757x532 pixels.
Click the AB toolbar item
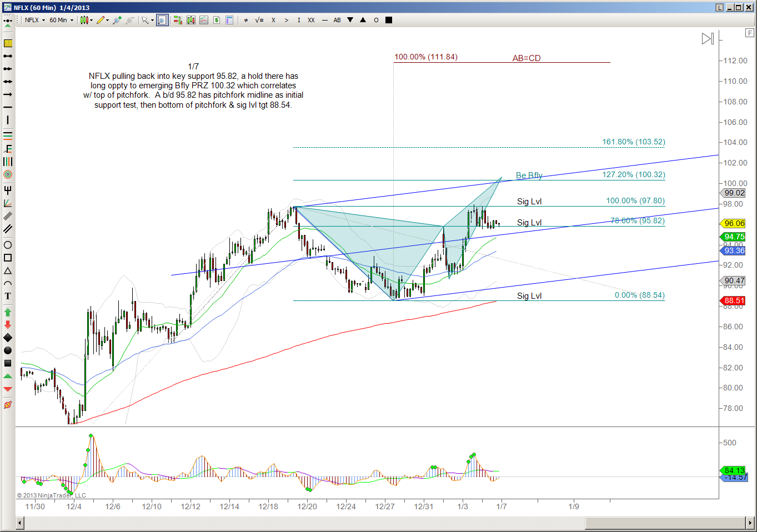coord(337,20)
